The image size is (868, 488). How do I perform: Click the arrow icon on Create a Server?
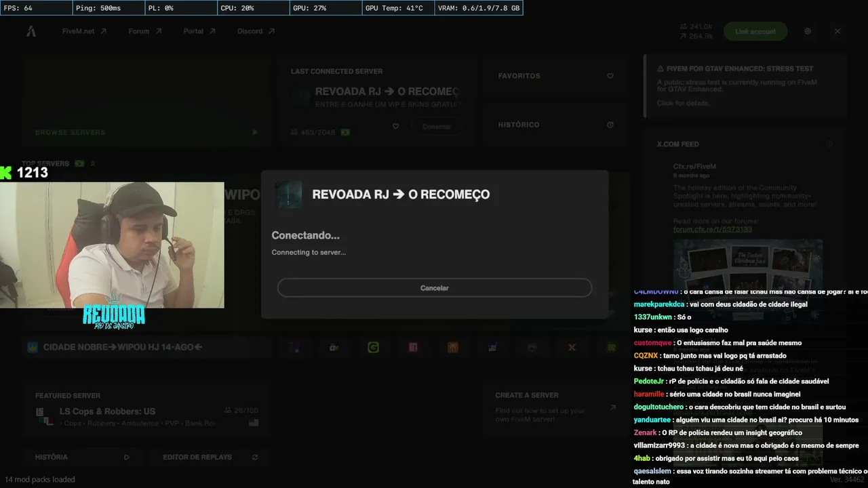pos(613,407)
